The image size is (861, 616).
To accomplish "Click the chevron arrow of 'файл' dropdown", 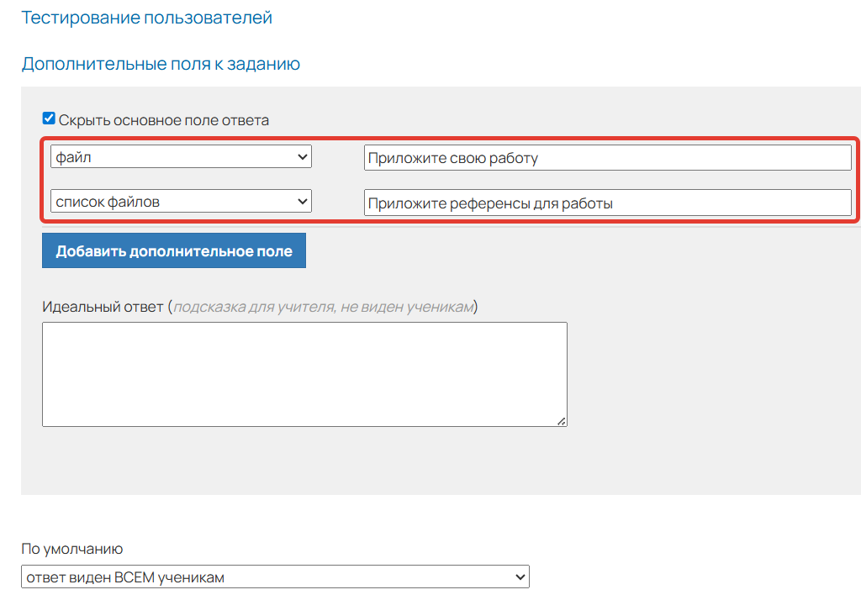I will pyautogui.click(x=303, y=156).
